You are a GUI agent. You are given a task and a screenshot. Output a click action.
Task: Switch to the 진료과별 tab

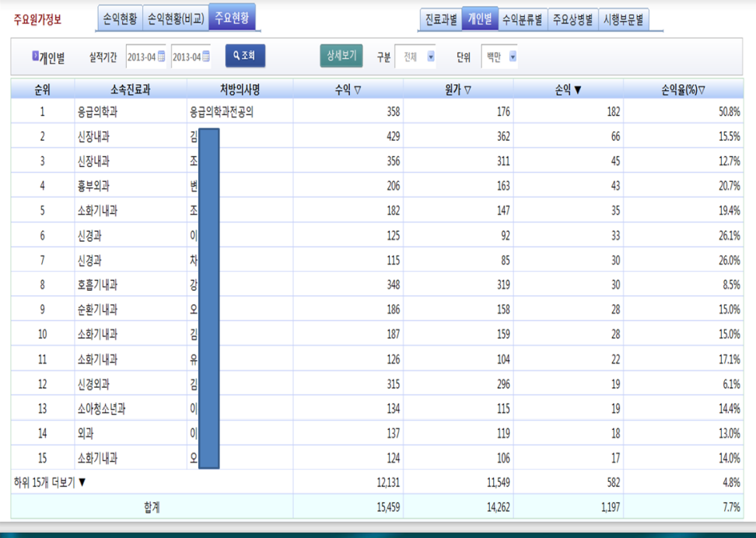[x=441, y=19]
